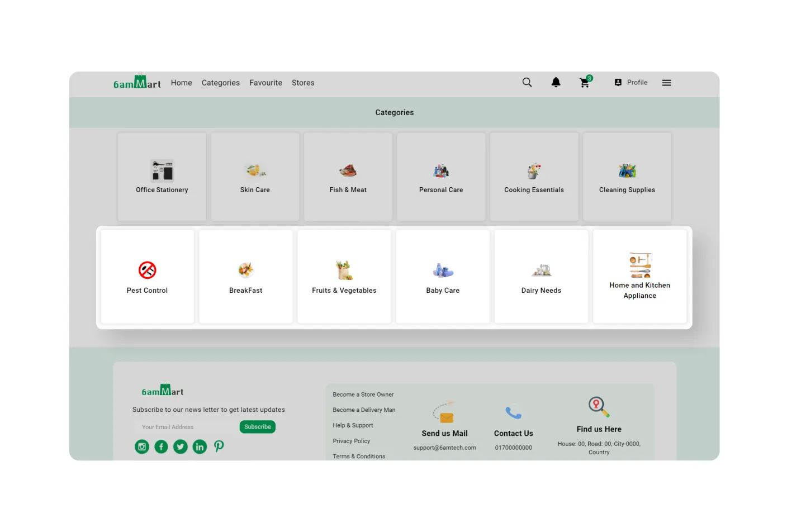This screenshot has width=787, height=532.
Task: Click the Facebook social icon
Action: pyautogui.click(x=161, y=446)
